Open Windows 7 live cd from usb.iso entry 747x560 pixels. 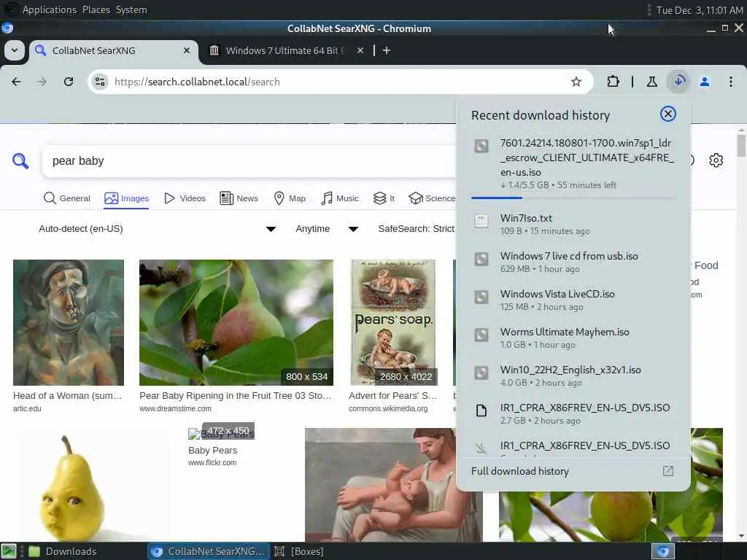573,262
